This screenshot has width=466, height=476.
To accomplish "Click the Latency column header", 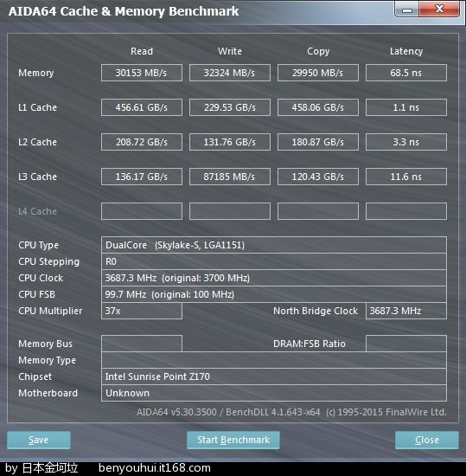I will 406,51.
